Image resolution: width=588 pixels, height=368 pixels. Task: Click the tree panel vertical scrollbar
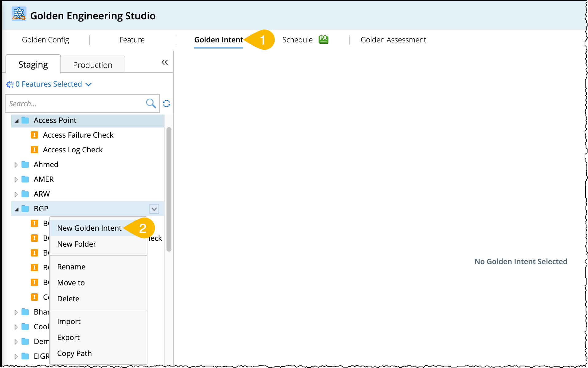(x=169, y=189)
